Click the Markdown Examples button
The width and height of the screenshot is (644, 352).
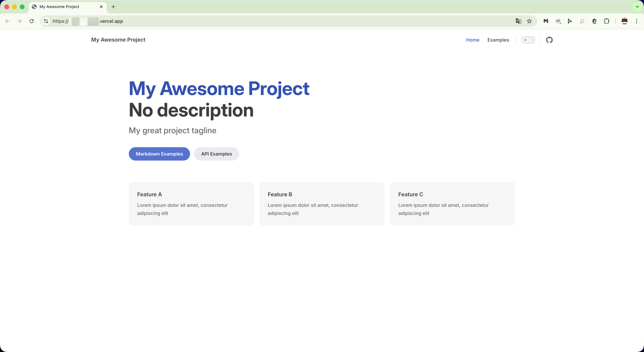pyautogui.click(x=159, y=154)
